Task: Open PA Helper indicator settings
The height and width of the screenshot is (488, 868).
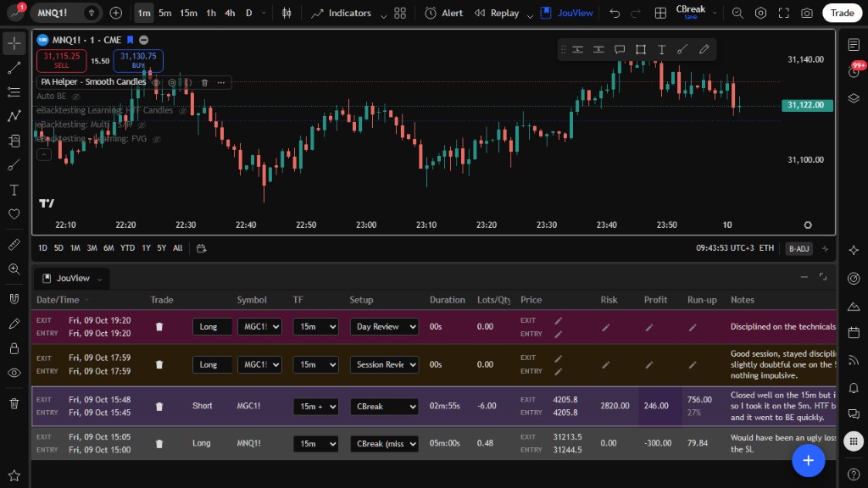Action: [x=172, y=82]
